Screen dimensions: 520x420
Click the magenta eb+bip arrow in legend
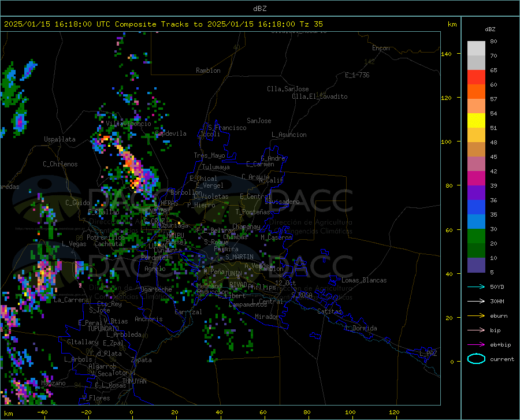pos(476,345)
